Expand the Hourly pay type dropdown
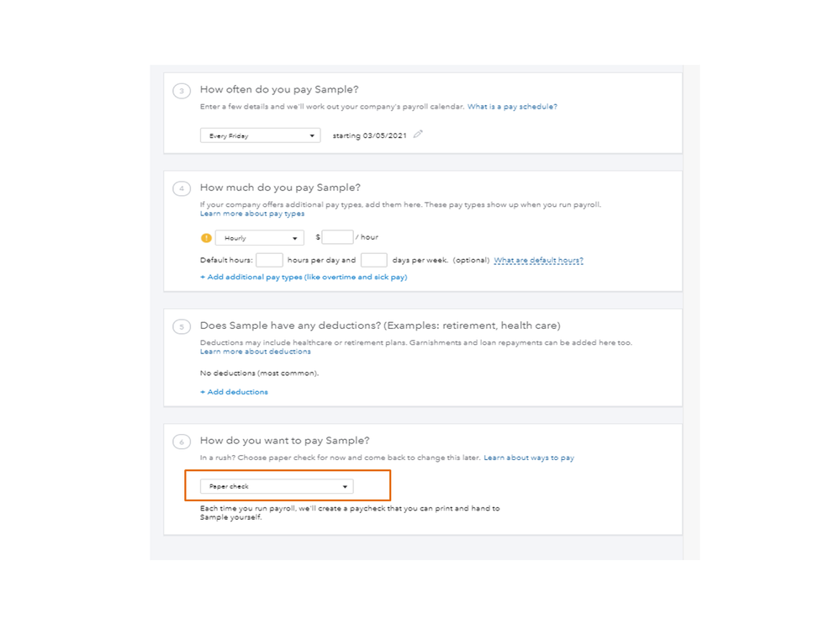The width and height of the screenshot is (840, 630). coord(259,238)
